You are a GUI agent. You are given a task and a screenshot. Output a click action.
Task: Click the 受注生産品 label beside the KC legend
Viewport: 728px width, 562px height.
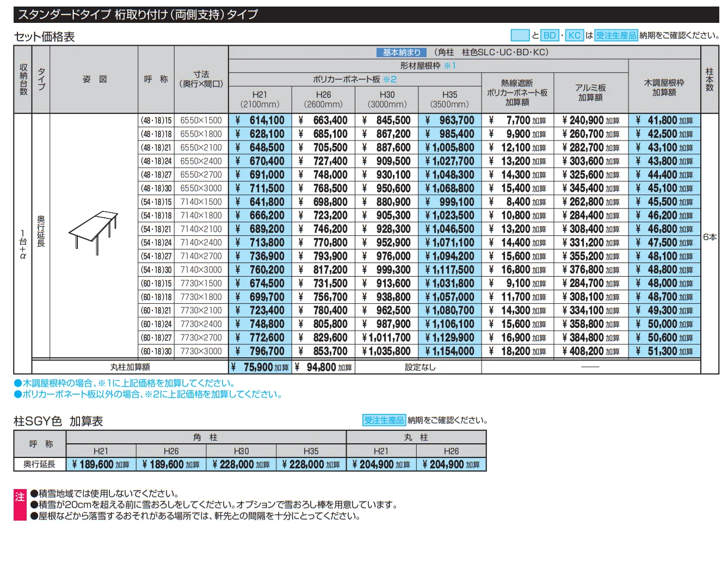[x=616, y=35]
